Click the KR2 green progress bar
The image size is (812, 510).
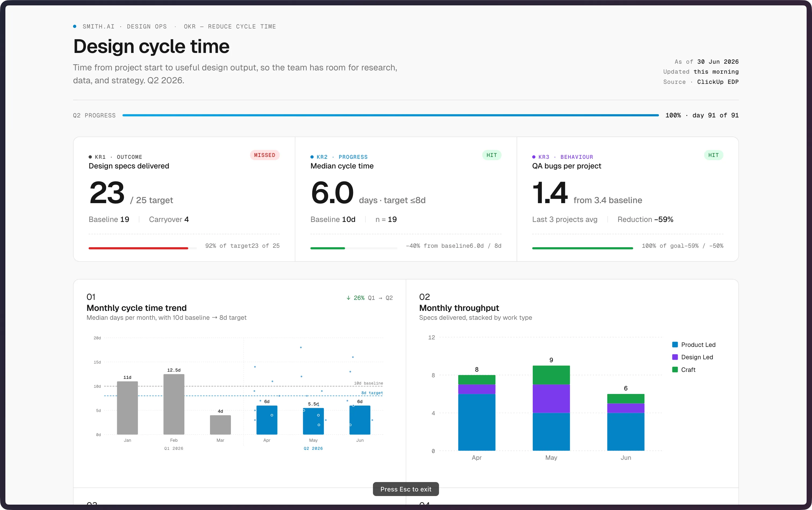tap(328, 248)
